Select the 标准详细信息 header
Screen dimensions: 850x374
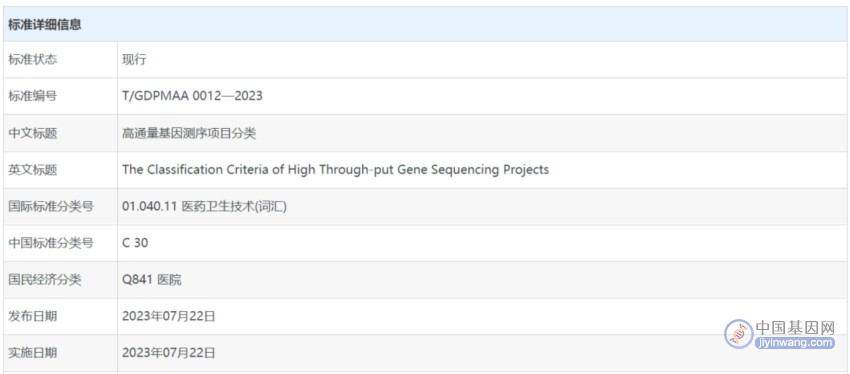click(44, 25)
